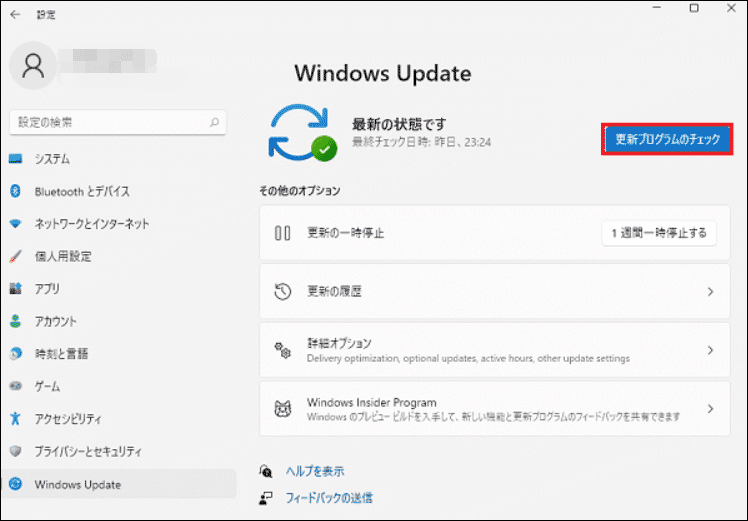Open アクセシビリティ settings
This screenshot has height=521, width=748.
coord(118,418)
